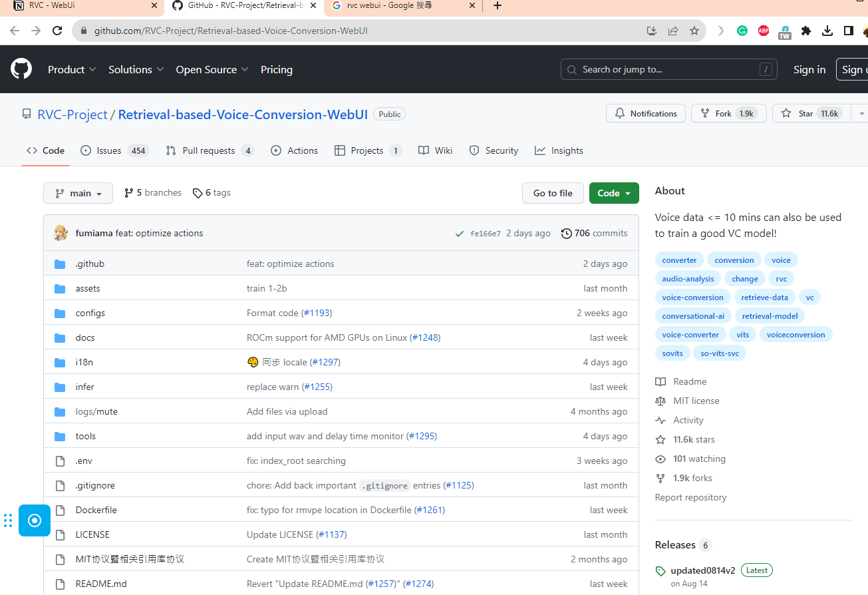This screenshot has height=595, width=868.
Task: Switch to the Actions tab
Action: (x=295, y=150)
